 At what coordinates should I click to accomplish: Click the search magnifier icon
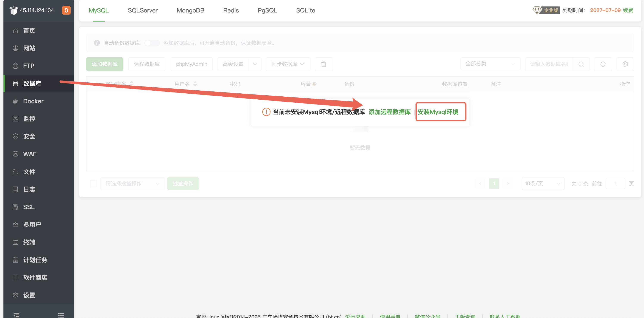[x=581, y=64]
